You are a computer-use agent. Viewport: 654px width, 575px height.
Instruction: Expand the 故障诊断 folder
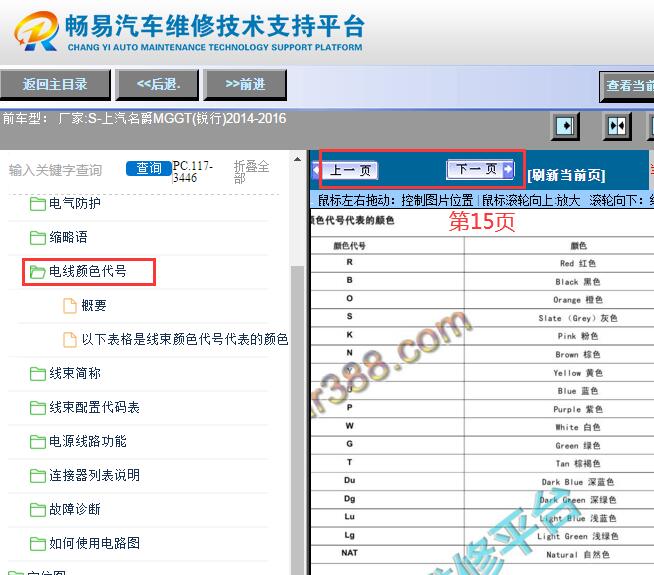[x=74, y=509]
